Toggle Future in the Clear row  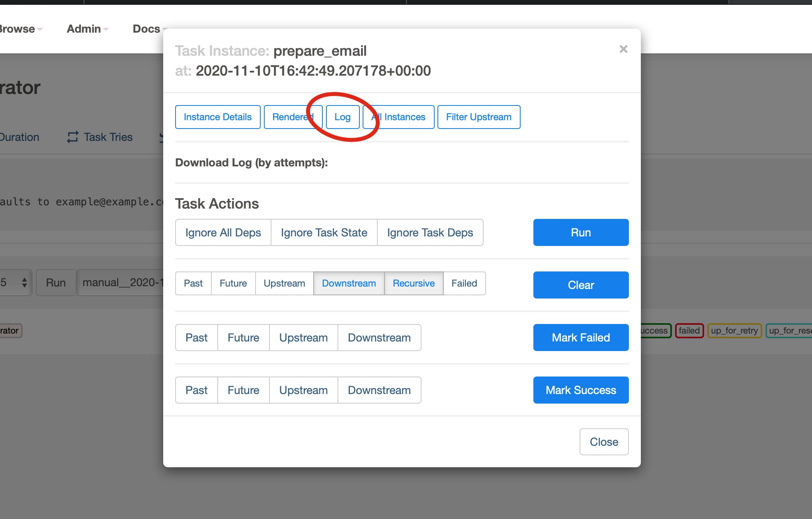point(233,283)
